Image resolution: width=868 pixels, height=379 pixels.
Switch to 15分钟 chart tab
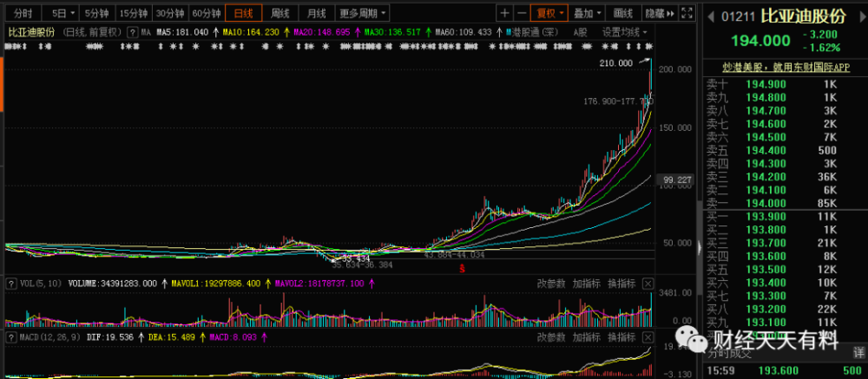click(x=134, y=13)
